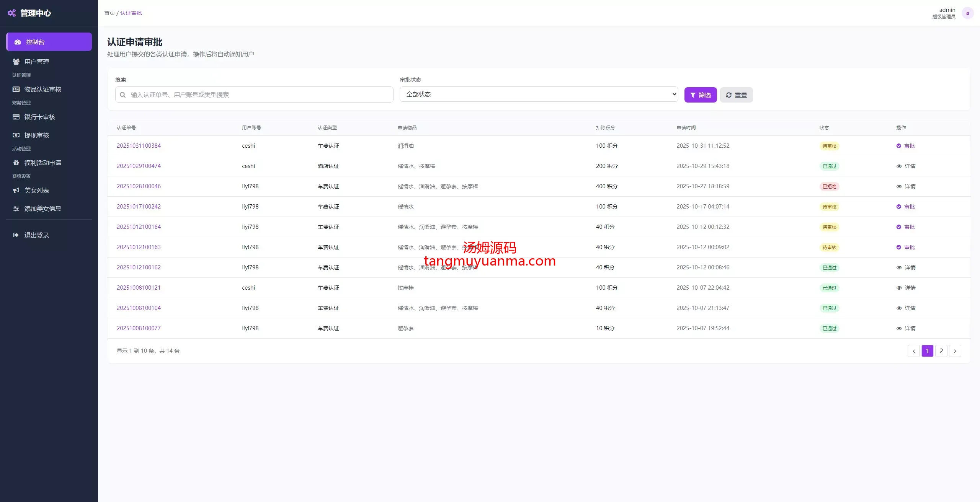
Task: Click the 退出登录 sign-out icon
Action: click(x=16, y=235)
